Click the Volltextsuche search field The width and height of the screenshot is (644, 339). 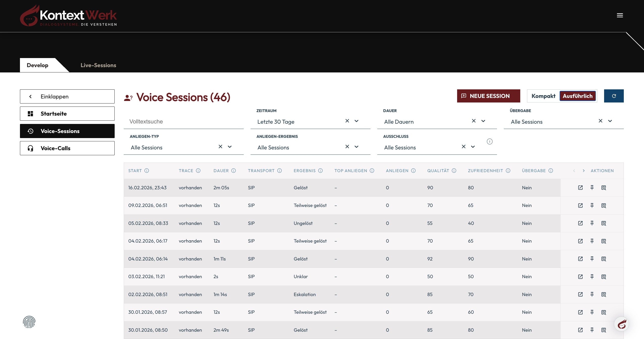(x=183, y=122)
